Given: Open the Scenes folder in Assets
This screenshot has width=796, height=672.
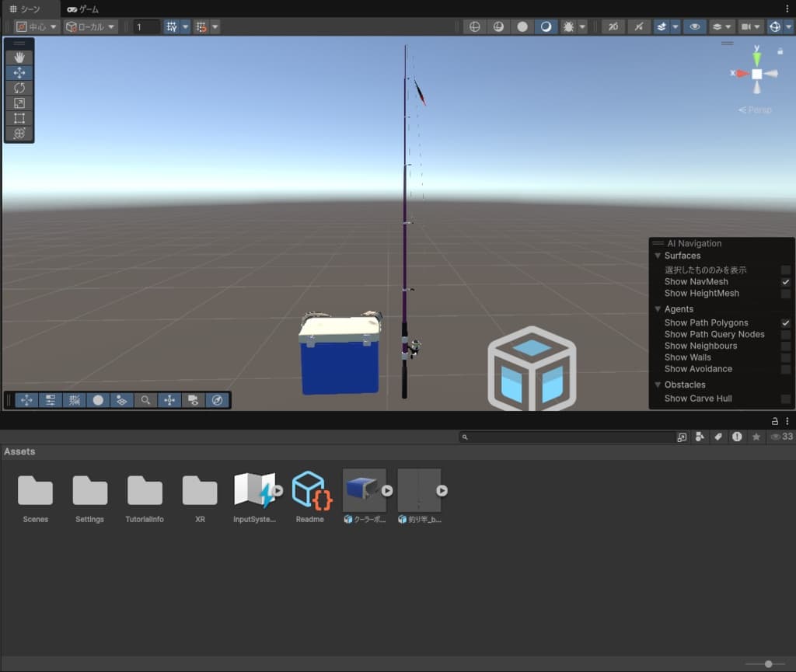Looking at the screenshot, I should (x=35, y=491).
